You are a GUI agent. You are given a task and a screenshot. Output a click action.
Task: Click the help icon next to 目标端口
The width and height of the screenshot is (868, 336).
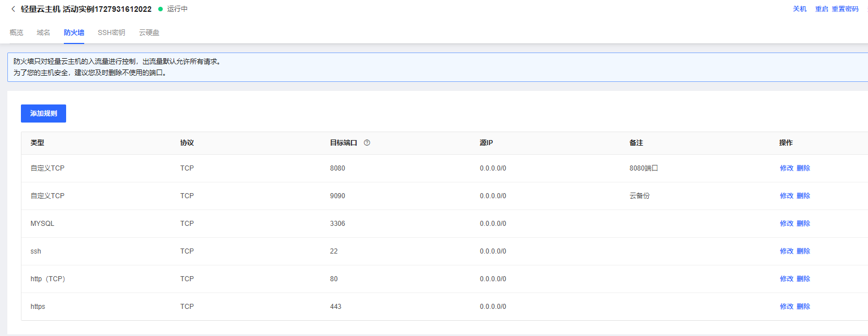(367, 143)
